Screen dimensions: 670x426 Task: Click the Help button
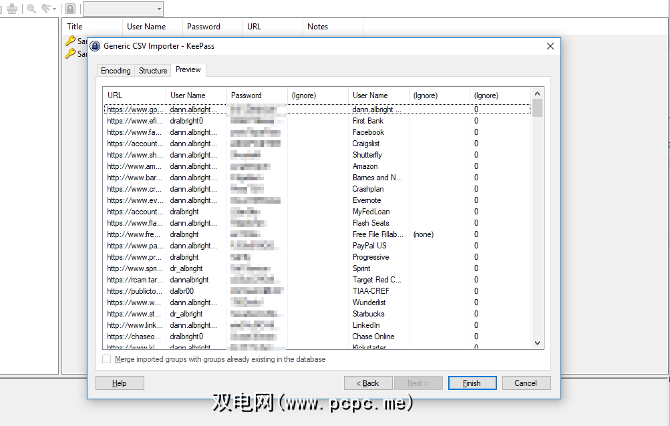pos(119,383)
